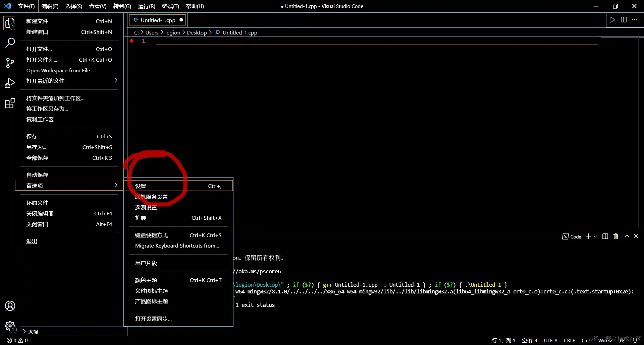Open the 终端(T) menu
Image resolution: width=644 pixels, height=345 pixels.
click(x=170, y=6)
